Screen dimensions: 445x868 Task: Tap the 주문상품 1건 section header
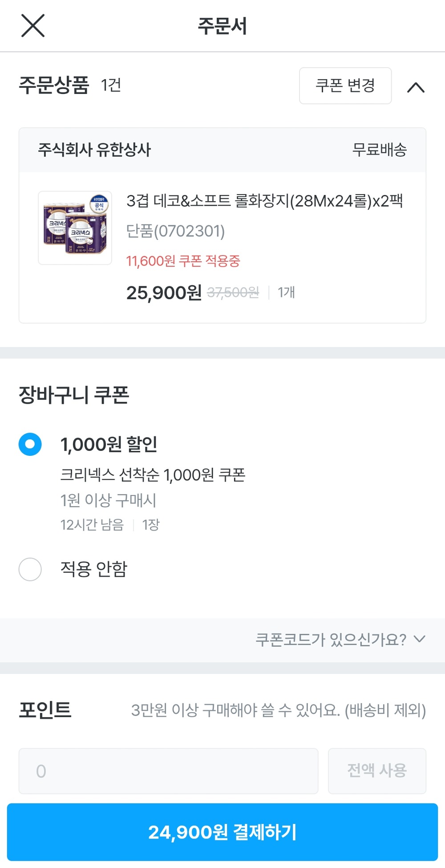[x=70, y=85]
